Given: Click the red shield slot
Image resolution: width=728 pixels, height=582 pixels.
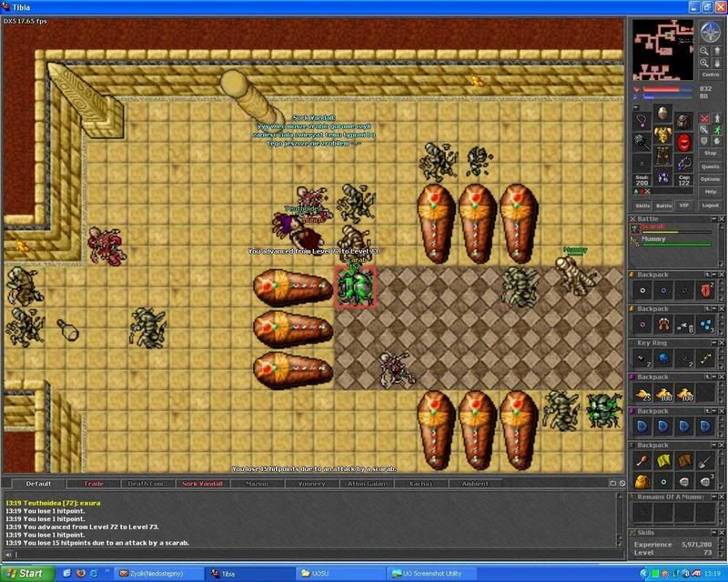Looking at the screenshot, I should coord(684,142).
